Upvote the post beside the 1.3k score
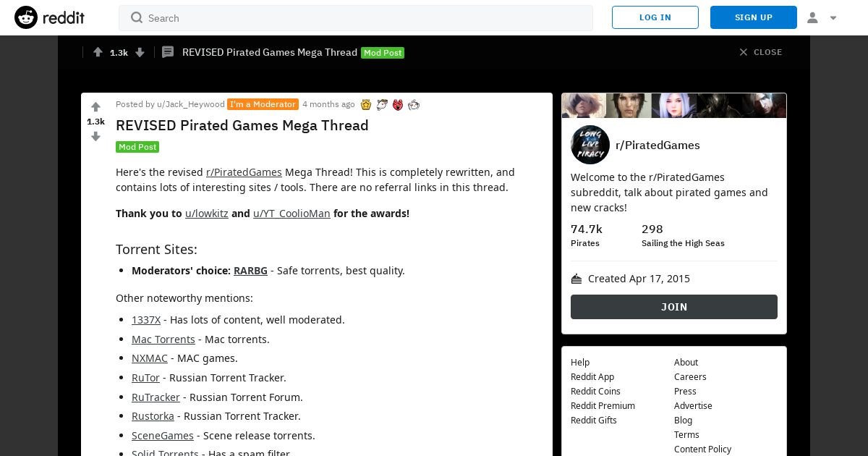 (95, 107)
